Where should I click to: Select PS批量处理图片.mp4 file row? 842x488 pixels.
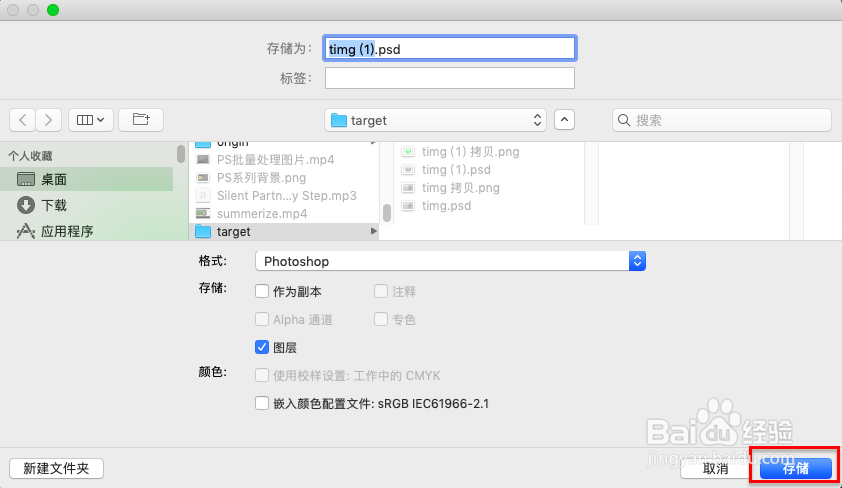pyautogui.click(x=284, y=160)
